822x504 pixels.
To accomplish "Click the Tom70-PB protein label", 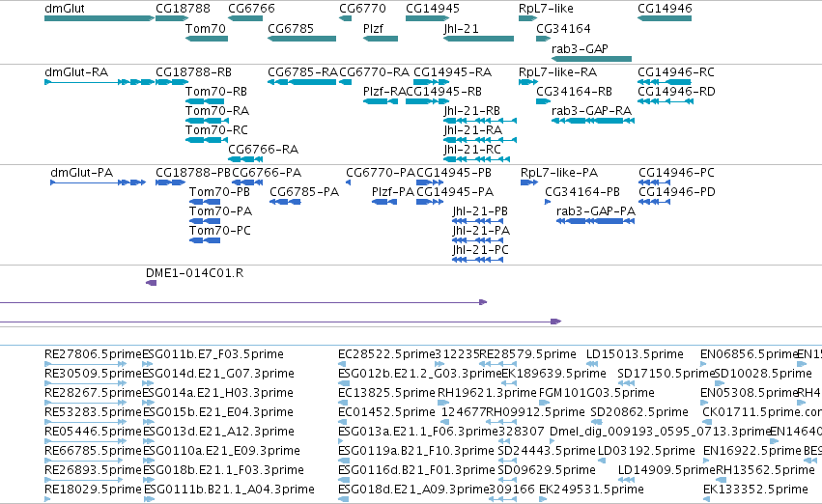I will (219, 192).
